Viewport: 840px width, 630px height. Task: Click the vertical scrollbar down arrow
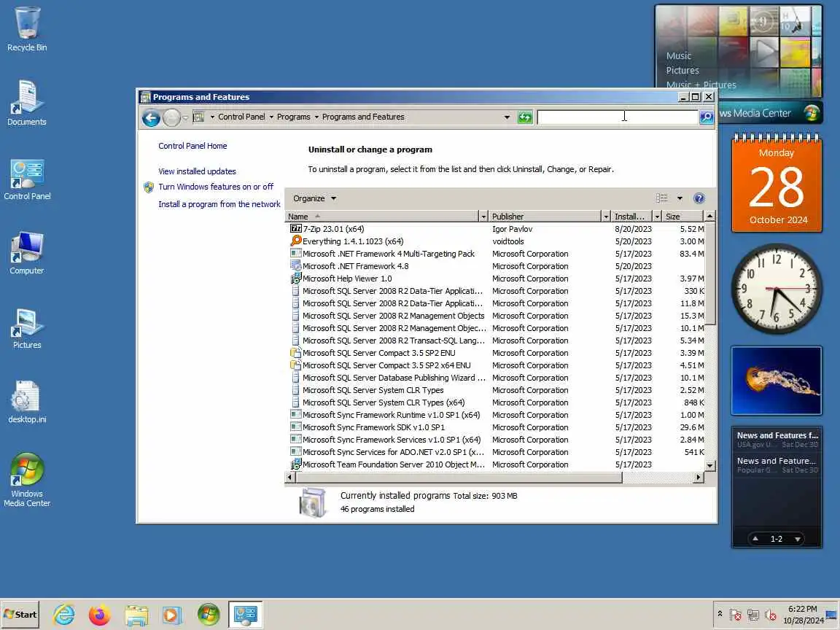[709, 466]
